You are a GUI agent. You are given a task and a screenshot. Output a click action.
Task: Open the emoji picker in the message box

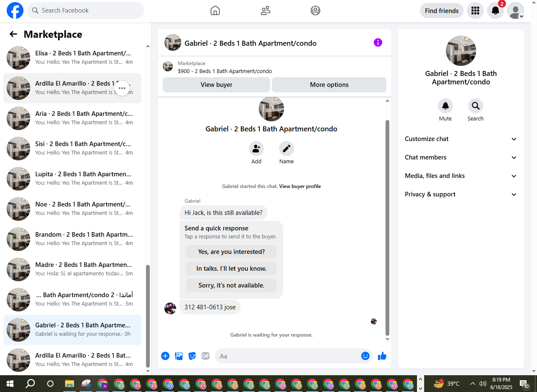tap(365, 356)
